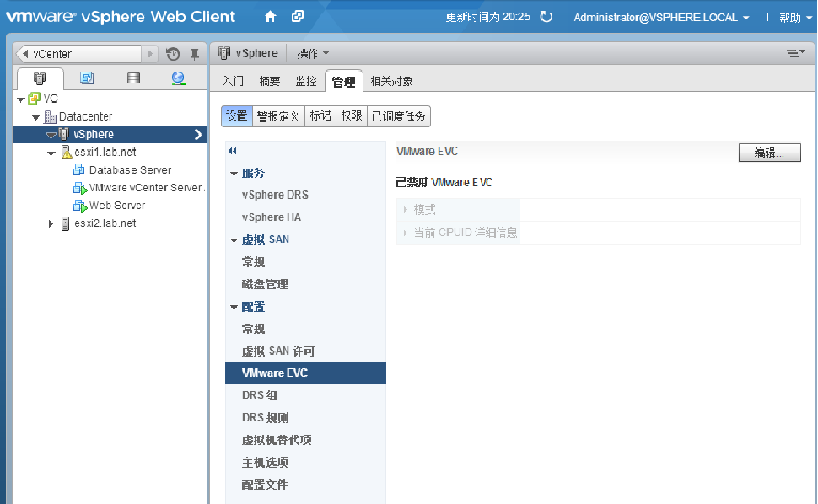Click the 编辑... button for VMware EVC
The image size is (818, 504).
click(x=769, y=153)
